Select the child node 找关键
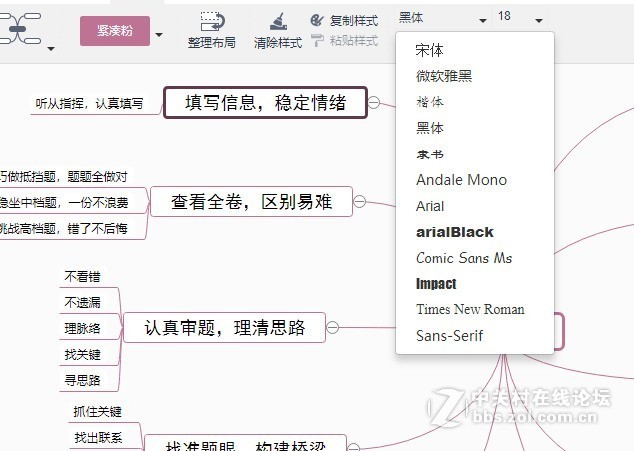Viewport: 634px width, 451px height. 82,355
